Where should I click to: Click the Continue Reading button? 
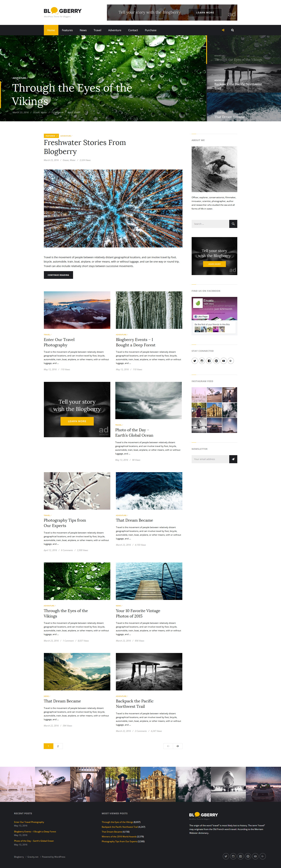pos(58,275)
